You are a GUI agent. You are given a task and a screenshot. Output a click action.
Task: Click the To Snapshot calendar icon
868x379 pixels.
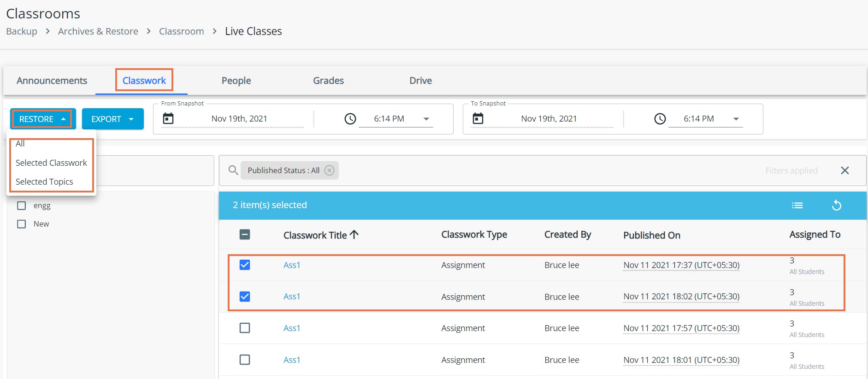point(478,119)
